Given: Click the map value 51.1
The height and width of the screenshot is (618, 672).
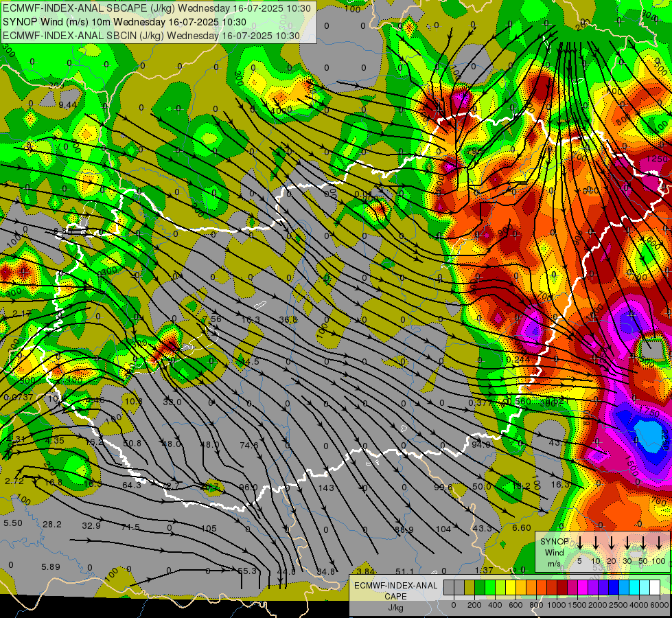Looking at the screenshot, I should pos(404,571).
